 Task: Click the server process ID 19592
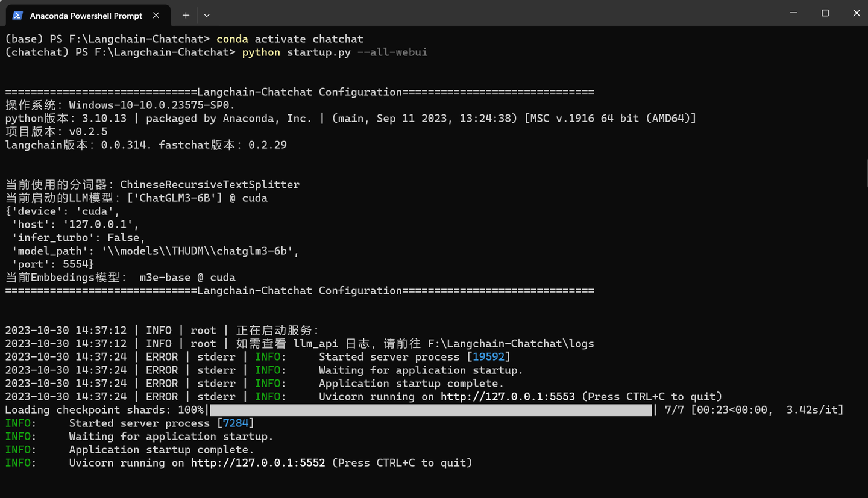click(489, 357)
